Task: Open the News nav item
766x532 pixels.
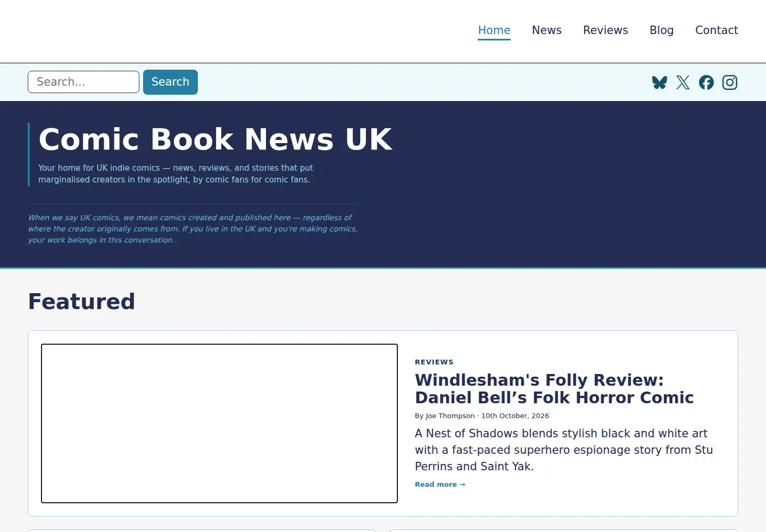Action: click(547, 30)
